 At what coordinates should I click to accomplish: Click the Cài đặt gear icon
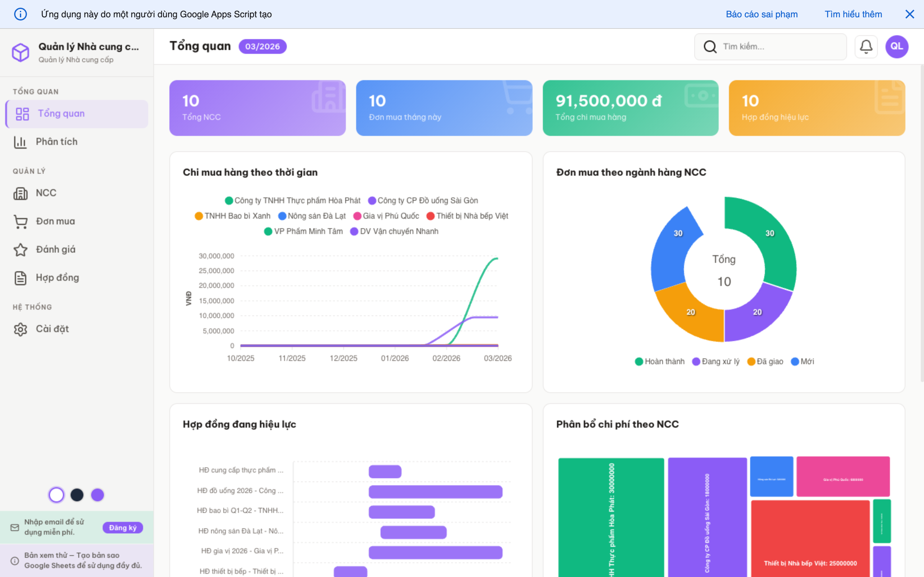[x=21, y=329]
